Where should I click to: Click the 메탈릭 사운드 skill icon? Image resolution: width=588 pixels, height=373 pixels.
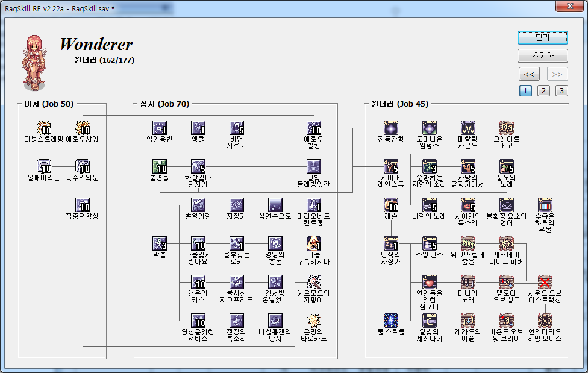(x=468, y=128)
